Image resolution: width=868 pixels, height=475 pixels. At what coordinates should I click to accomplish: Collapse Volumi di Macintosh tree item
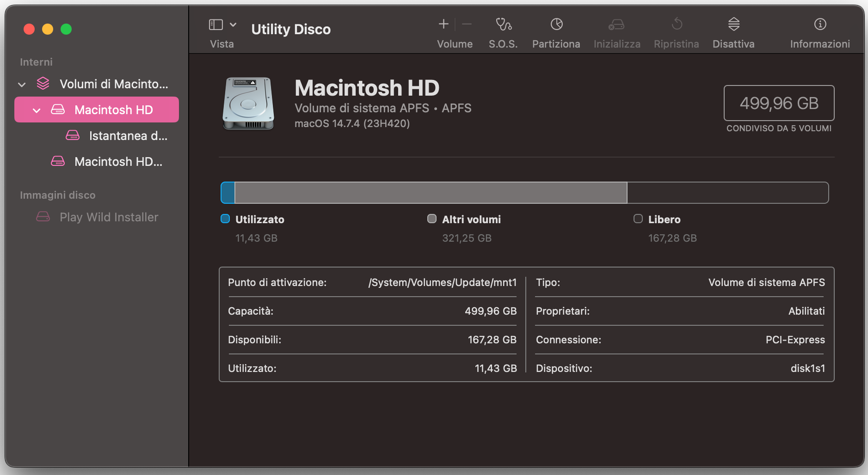[21, 84]
